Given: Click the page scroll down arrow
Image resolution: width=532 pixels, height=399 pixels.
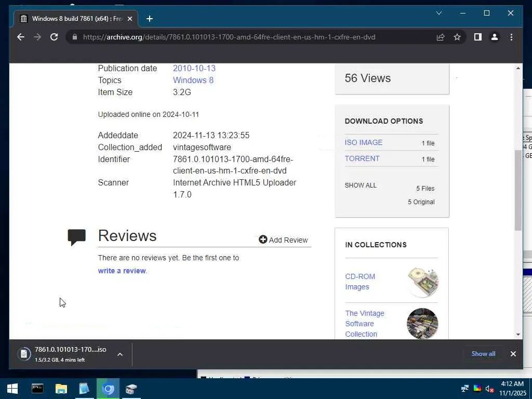Looking at the screenshot, I should (x=518, y=335).
